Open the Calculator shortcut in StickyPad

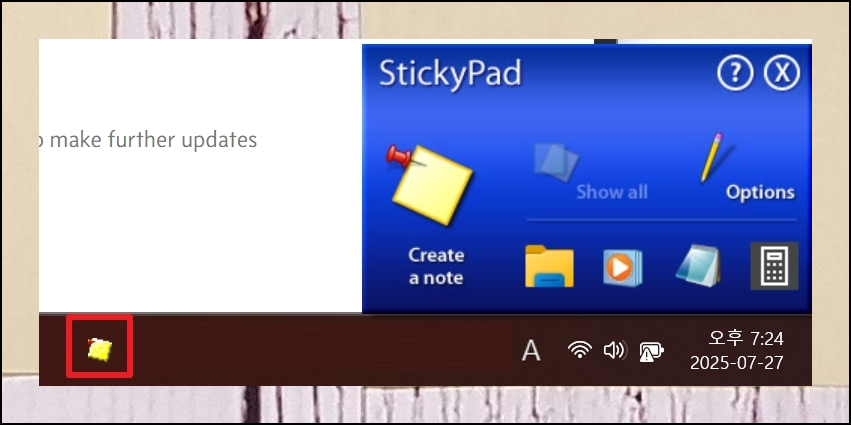pyautogui.click(x=774, y=266)
